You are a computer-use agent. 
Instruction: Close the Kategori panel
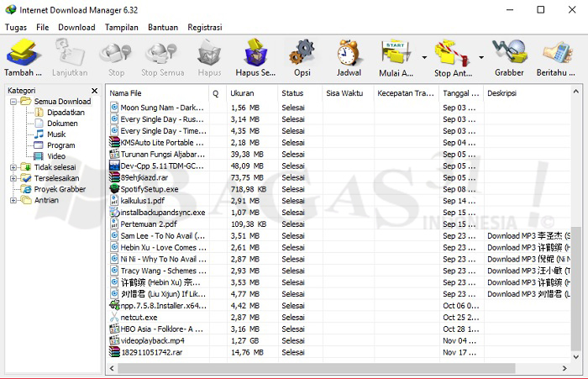94,91
